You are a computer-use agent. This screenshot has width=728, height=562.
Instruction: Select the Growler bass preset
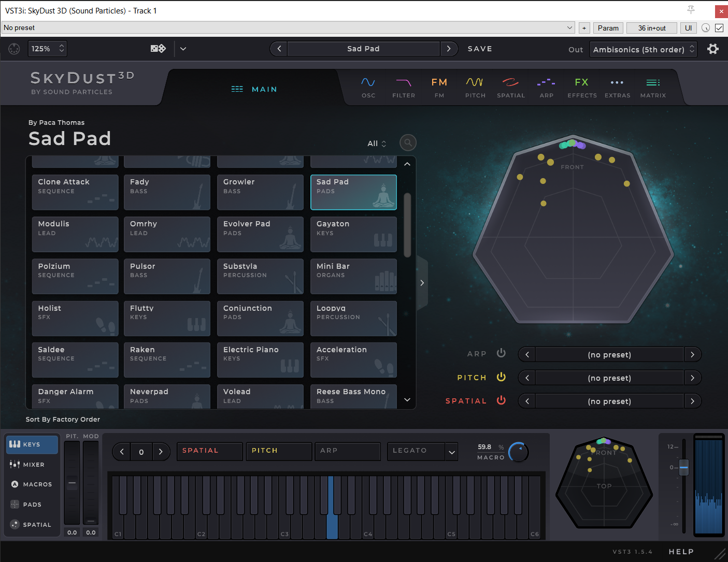click(x=260, y=192)
